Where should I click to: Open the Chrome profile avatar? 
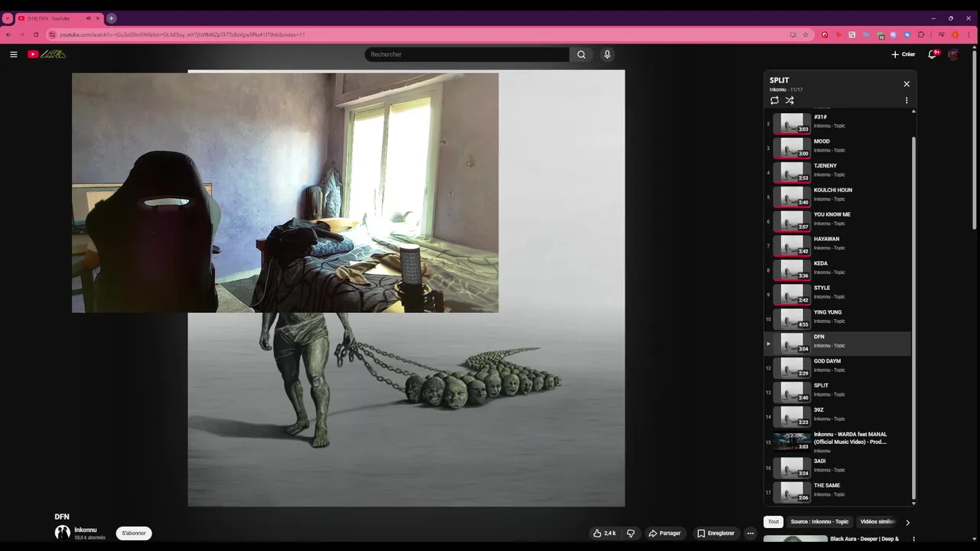point(955,34)
